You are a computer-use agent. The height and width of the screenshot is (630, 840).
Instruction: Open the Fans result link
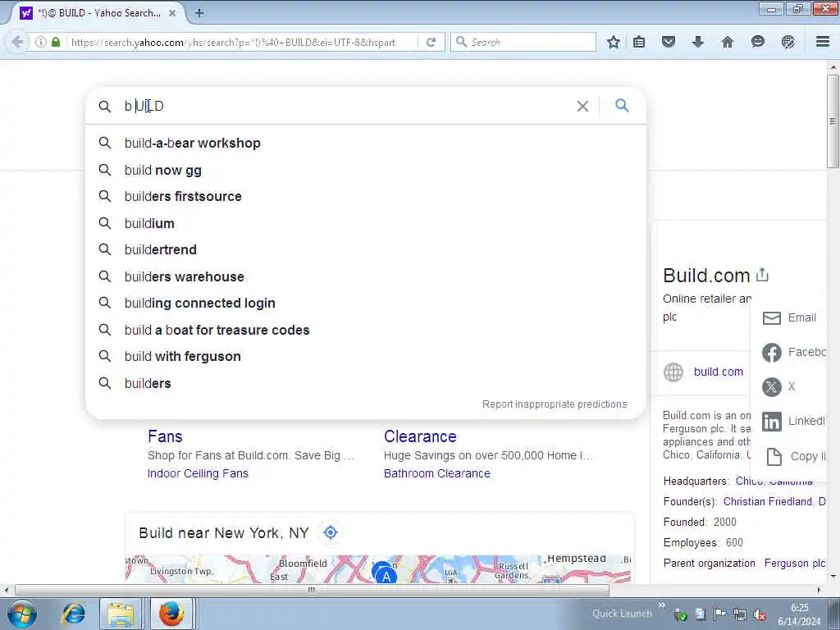click(165, 436)
